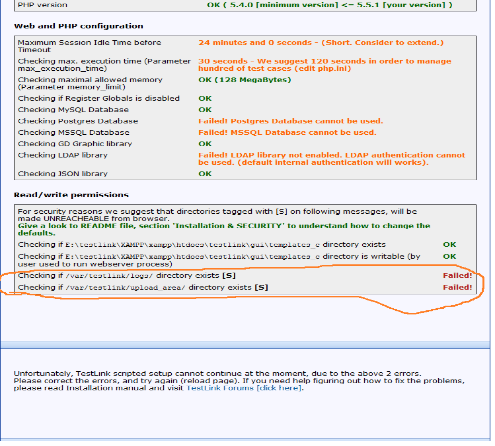The image size is (495, 446).
Task: Click the /var/testlink/logs/ directory check row
Action: click(127, 276)
